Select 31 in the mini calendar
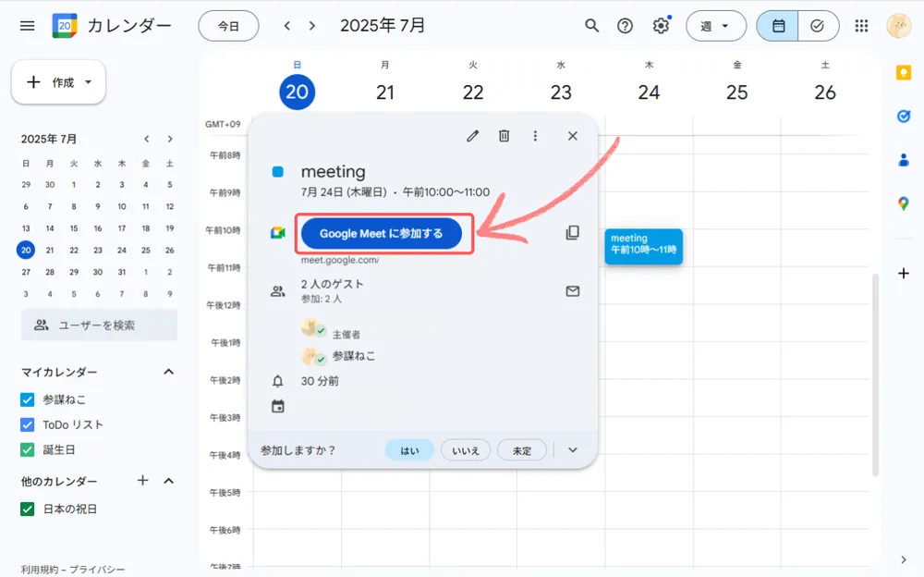Image resolution: width=924 pixels, height=577 pixels. (121, 272)
